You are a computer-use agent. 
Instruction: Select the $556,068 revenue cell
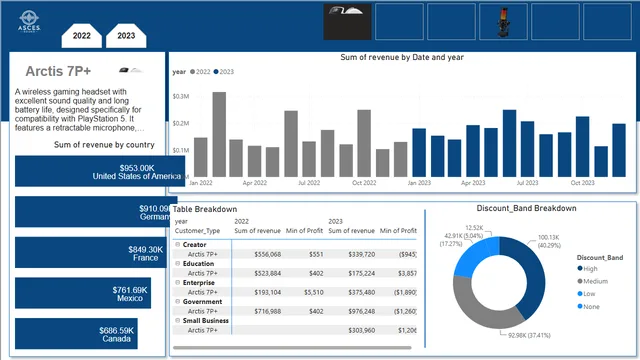coord(267,254)
